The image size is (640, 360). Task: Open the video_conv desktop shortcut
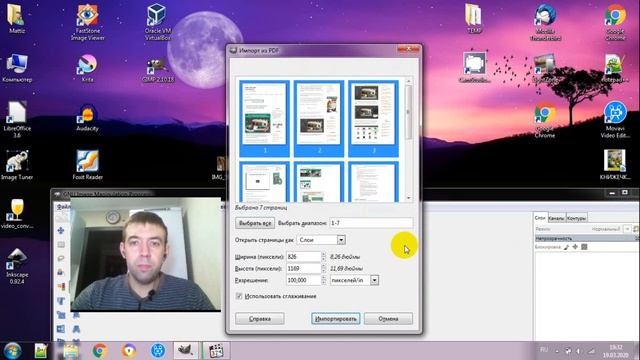[x=17, y=214]
